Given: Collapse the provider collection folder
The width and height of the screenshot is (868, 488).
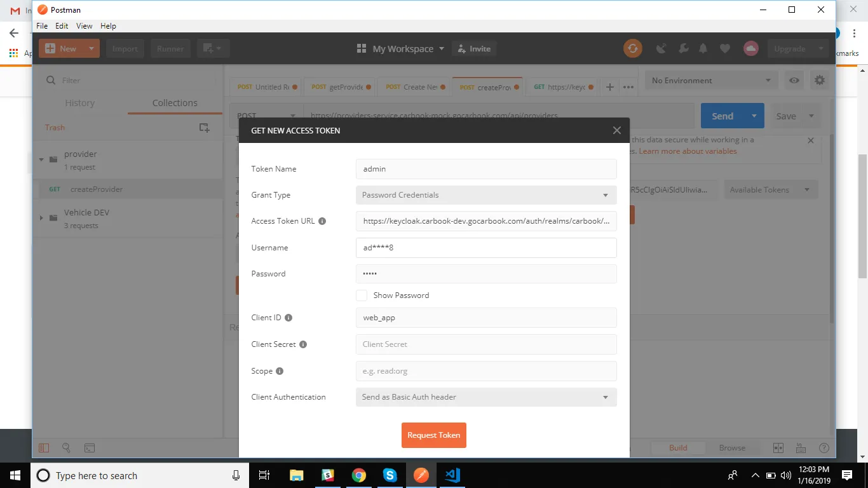Looking at the screenshot, I should pyautogui.click(x=41, y=159).
